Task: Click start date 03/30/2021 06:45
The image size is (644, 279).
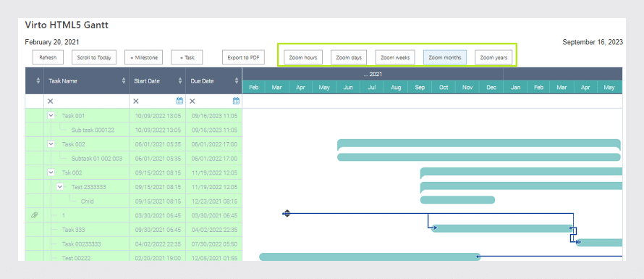Action: point(158,215)
